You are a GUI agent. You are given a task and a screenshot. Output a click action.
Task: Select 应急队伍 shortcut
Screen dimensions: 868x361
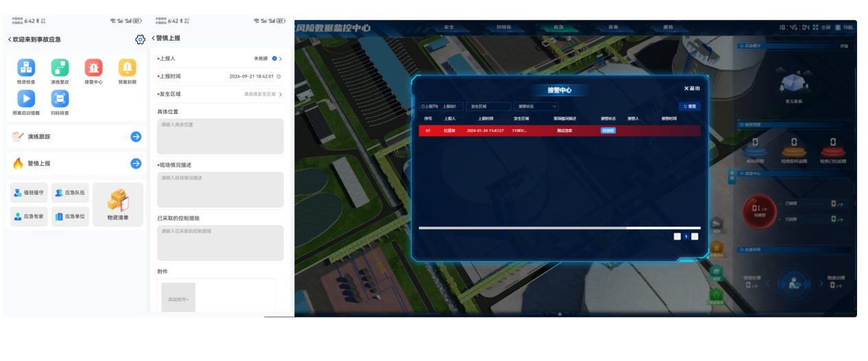(x=70, y=193)
